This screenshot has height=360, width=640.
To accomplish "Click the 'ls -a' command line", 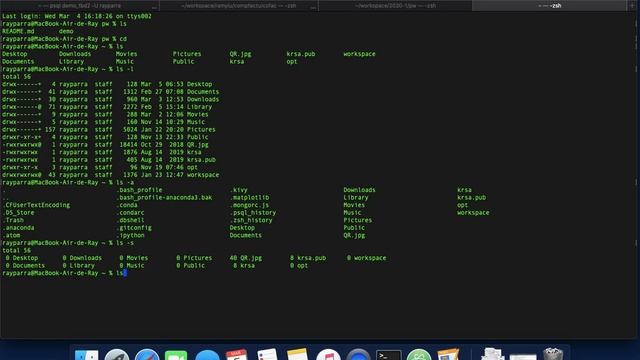I will click(x=68, y=182).
